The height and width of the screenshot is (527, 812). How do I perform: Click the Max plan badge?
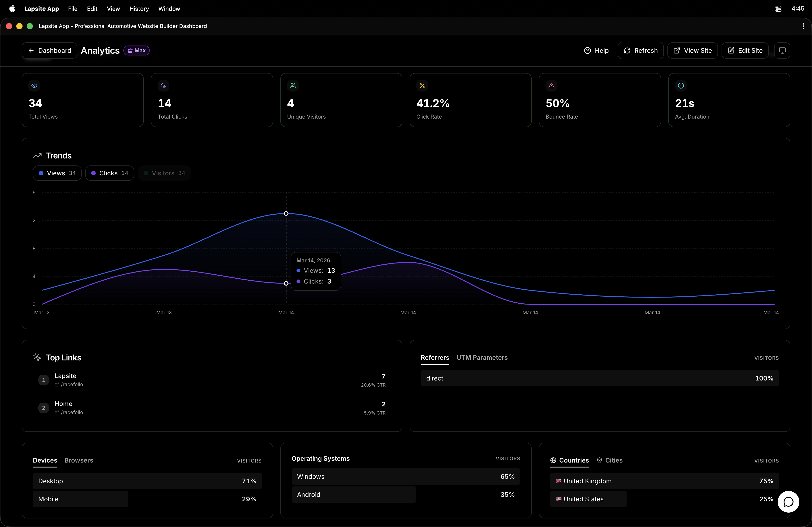tap(136, 50)
